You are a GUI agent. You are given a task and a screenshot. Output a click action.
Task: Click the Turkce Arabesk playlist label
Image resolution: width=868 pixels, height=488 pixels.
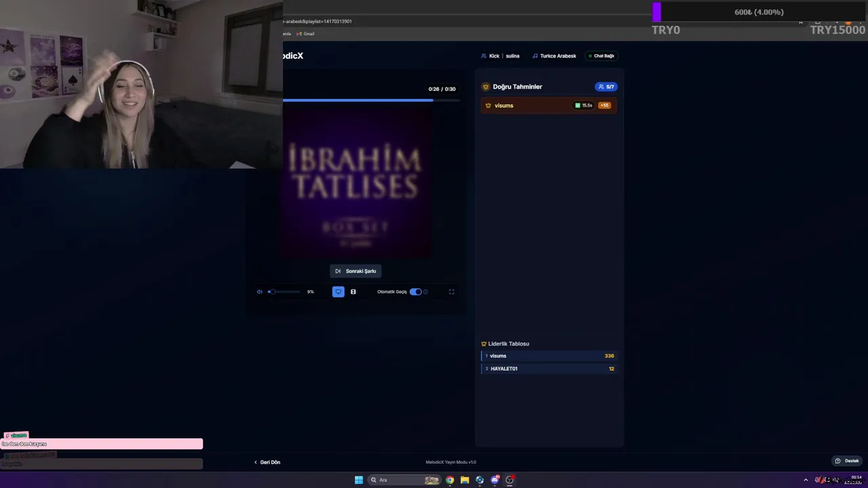[x=554, y=56]
